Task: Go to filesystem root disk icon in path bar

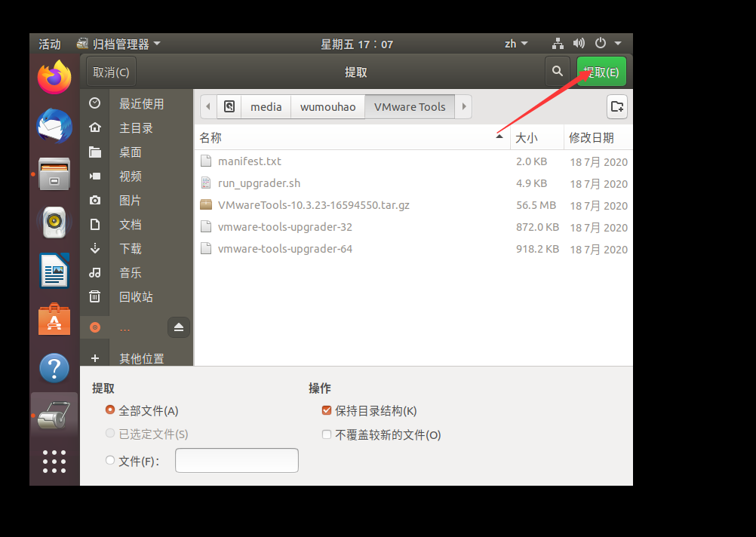Action: (x=229, y=106)
